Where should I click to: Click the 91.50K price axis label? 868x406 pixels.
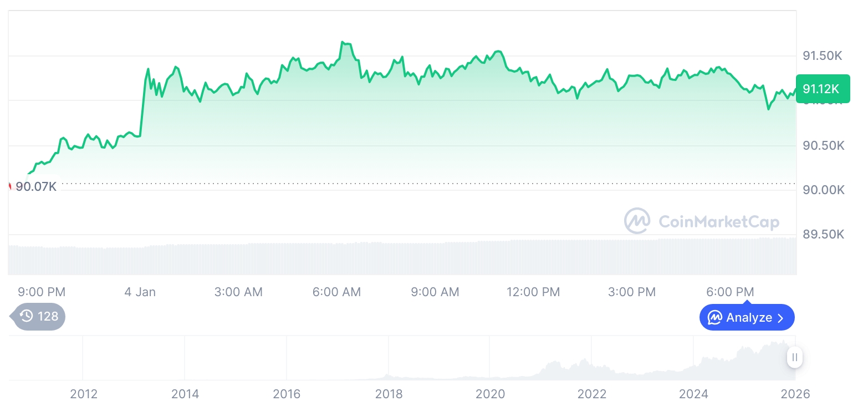pos(823,55)
